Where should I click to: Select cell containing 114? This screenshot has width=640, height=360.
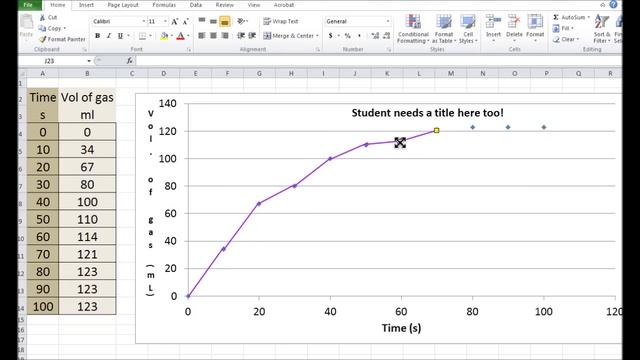(x=87, y=237)
